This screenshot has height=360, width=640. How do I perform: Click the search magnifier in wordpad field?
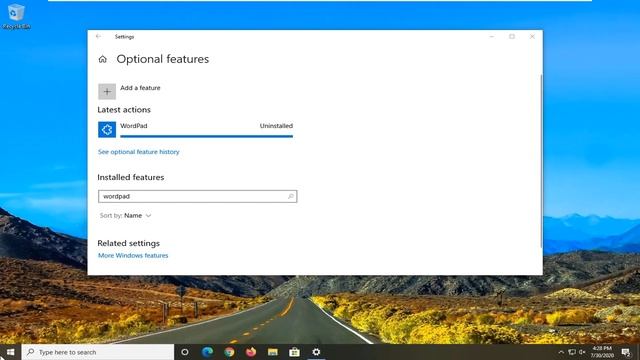point(291,196)
